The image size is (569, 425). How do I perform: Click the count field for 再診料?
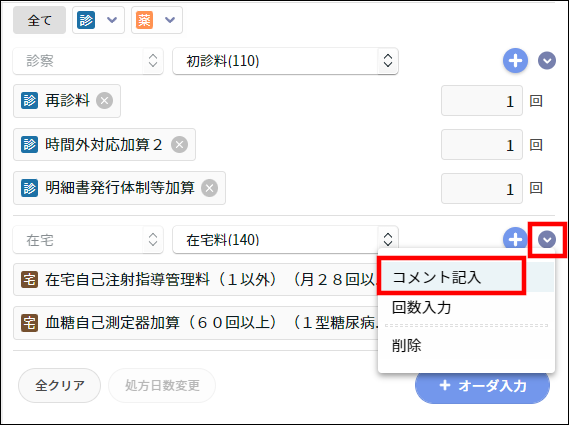click(482, 101)
